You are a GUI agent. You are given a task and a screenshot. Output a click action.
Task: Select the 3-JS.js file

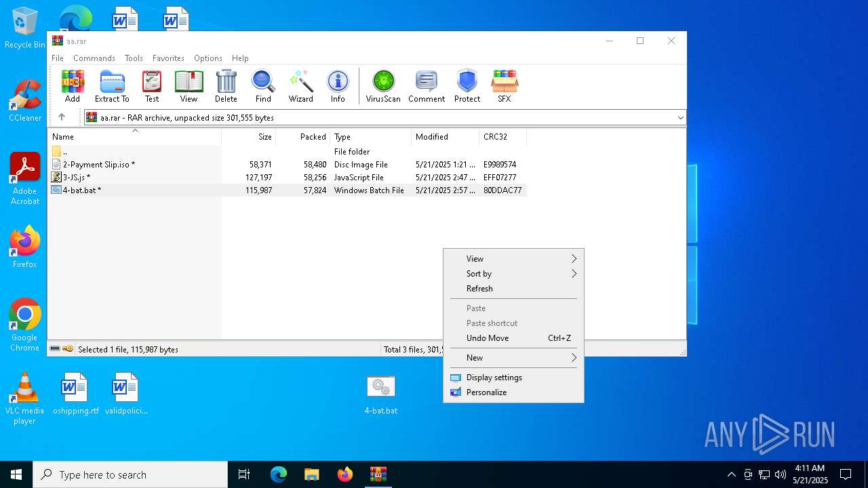coord(288,178)
